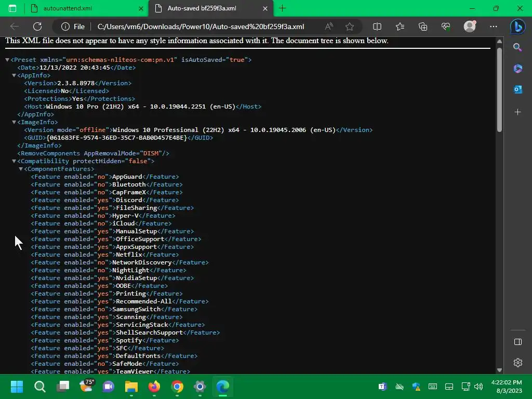The height and width of the screenshot is (399, 532).
Task: Open the Settings gear app on taskbar
Action: pos(200,387)
